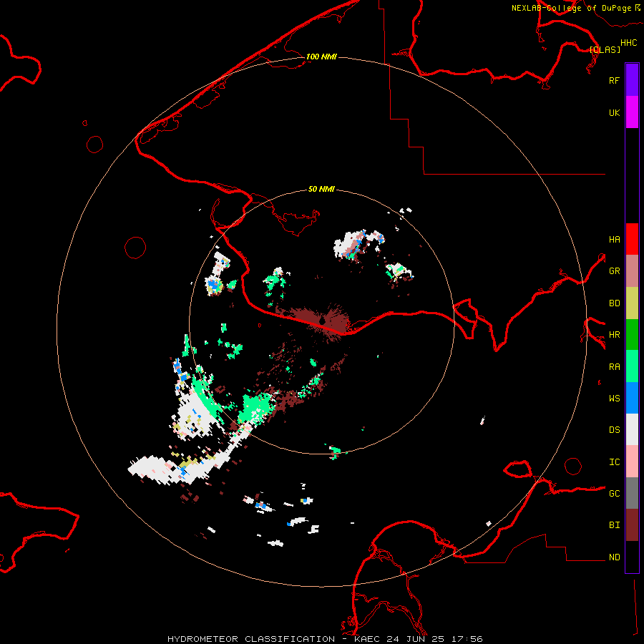Click the RA light green legend swatch
This screenshot has width=644, height=644.
tap(632, 366)
